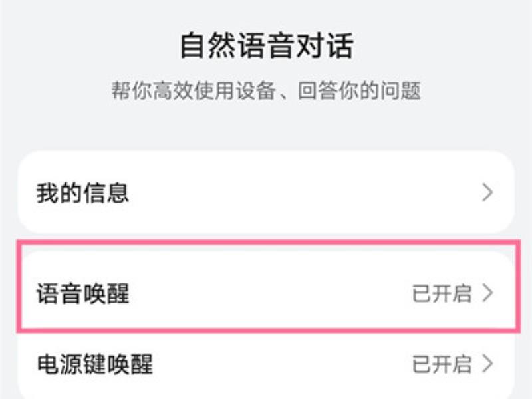Viewport: 532px width, 399px height.
Task: Select the 语音唤醒 label text
Action: point(83,293)
